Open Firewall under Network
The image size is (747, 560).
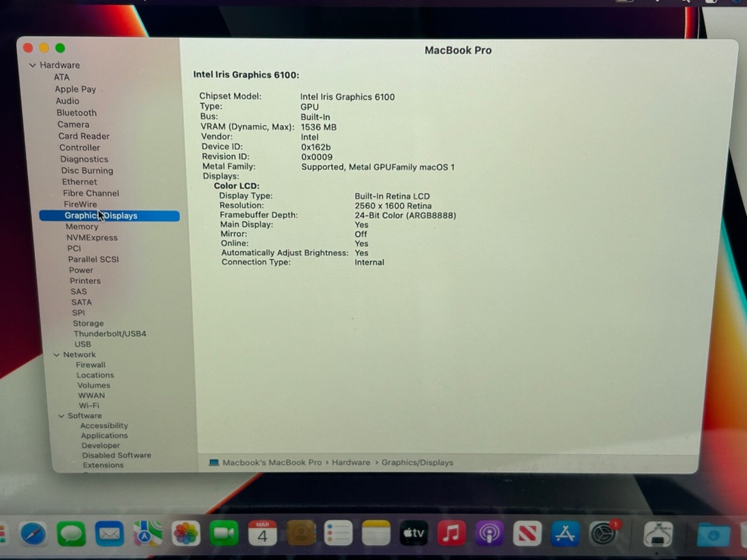pos(91,365)
